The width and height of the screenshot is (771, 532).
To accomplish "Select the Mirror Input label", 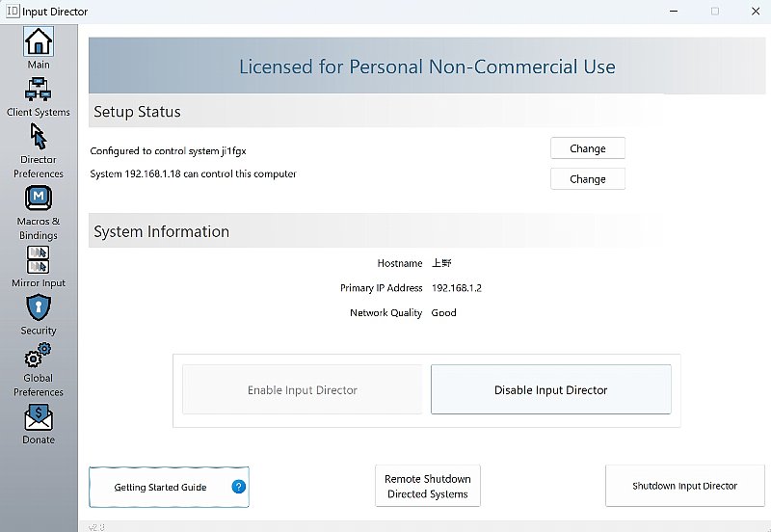I will [39, 283].
